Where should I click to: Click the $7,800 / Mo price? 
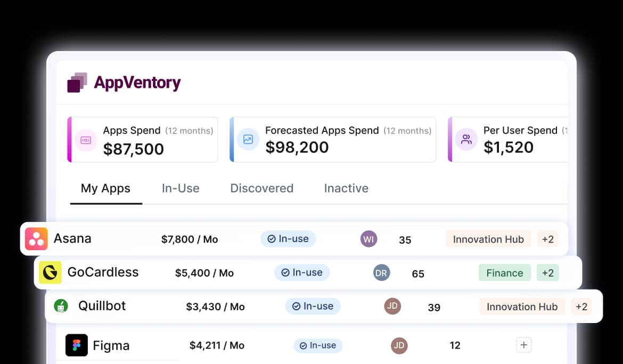pyautogui.click(x=190, y=239)
